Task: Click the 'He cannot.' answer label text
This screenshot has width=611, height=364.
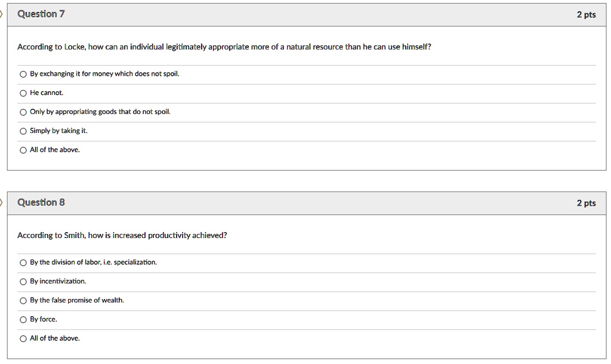Action: [47, 92]
